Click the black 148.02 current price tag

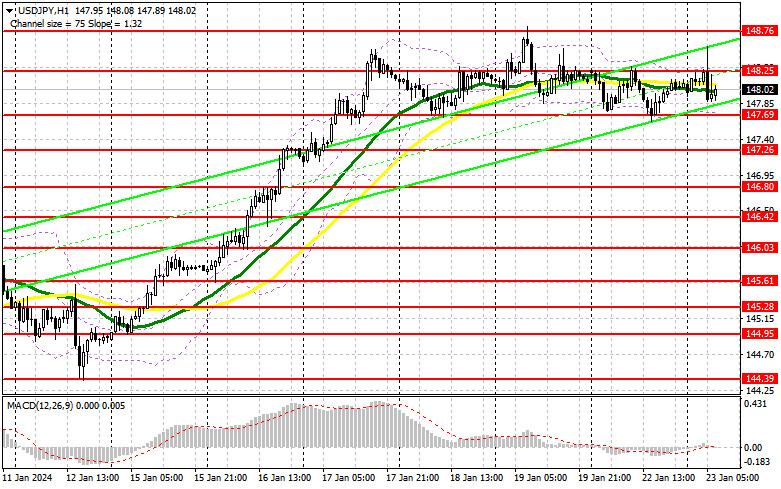pyautogui.click(x=760, y=90)
